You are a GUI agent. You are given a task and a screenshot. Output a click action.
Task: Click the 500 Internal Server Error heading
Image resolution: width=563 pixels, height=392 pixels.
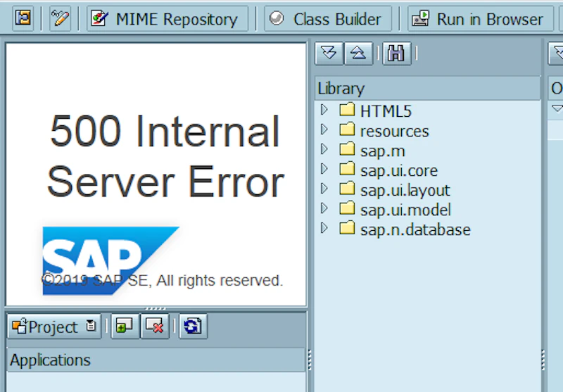pyautogui.click(x=165, y=156)
